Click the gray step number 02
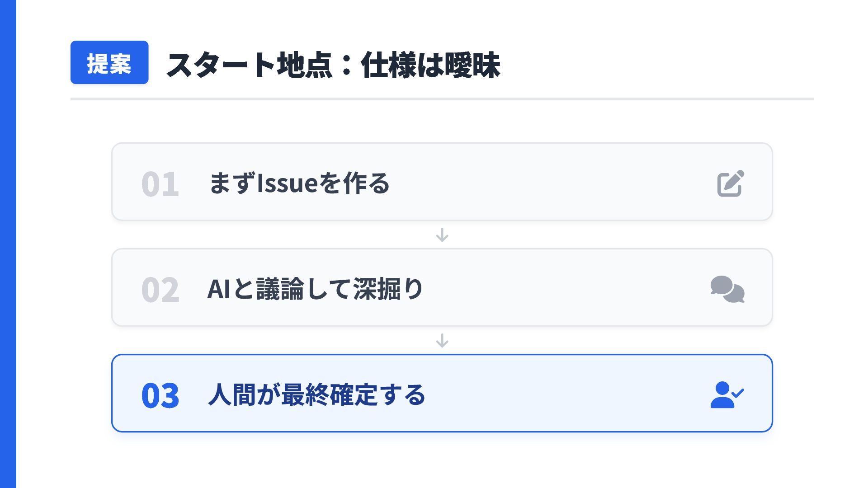The height and width of the screenshot is (488, 868). point(160,290)
